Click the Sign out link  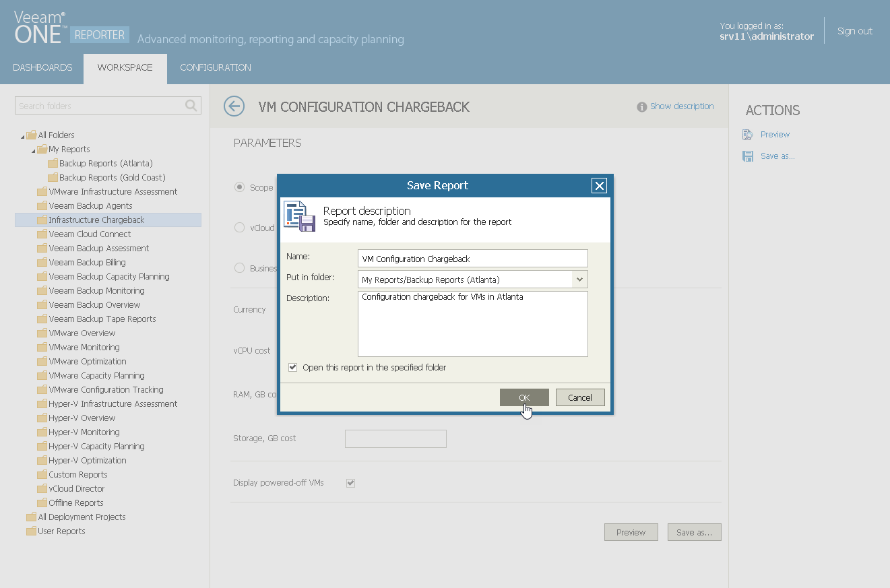855,31
